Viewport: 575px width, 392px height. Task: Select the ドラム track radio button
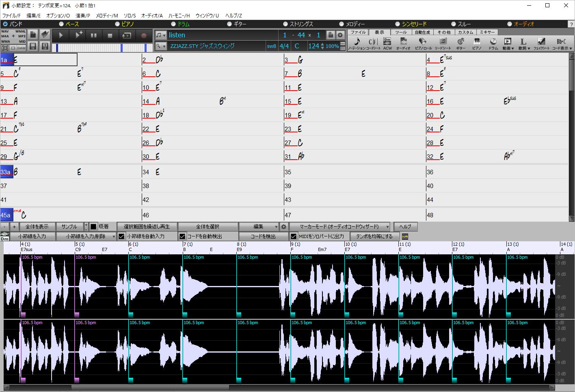tap(173, 24)
